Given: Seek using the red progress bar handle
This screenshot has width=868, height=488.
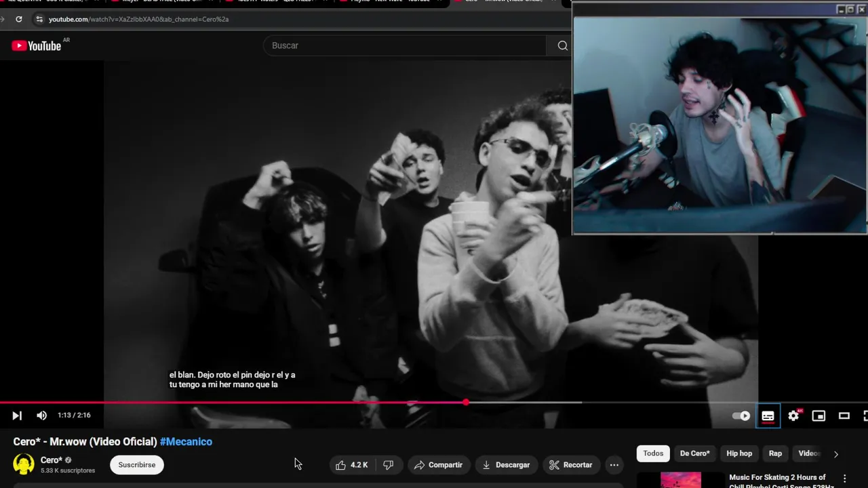Looking at the screenshot, I should (466, 403).
